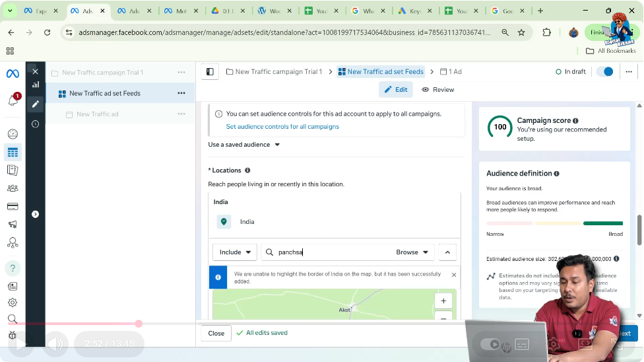The width and height of the screenshot is (644, 362).
Task: Open Account overview gauge icon
Action: click(x=13, y=133)
